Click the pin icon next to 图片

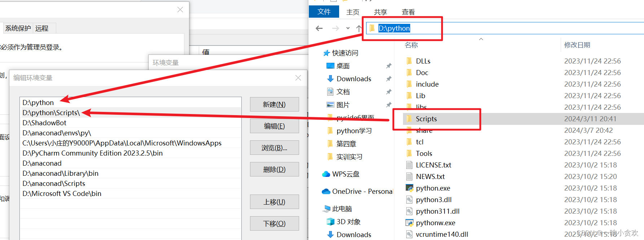point(389,105)
